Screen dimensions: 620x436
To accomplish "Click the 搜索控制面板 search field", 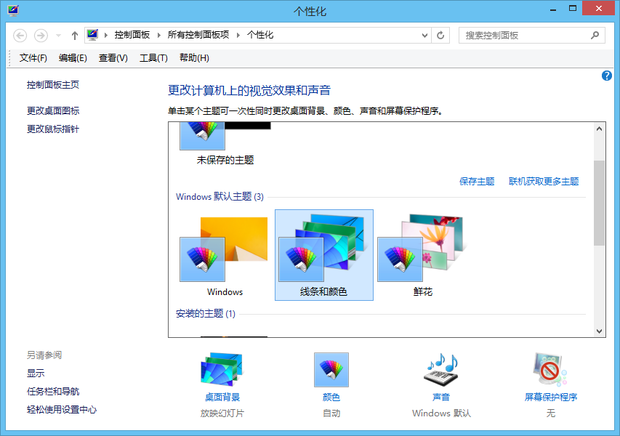I will pos(525,35).
